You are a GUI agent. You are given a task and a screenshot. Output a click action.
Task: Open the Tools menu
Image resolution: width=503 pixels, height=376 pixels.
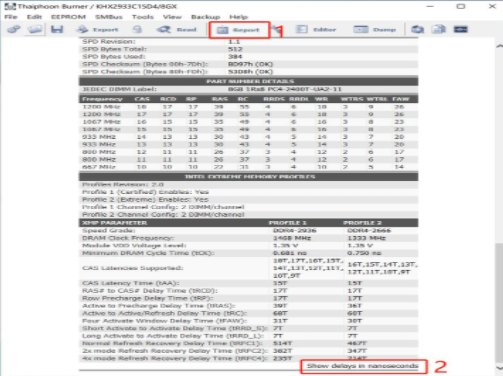(x=143, y=17)
